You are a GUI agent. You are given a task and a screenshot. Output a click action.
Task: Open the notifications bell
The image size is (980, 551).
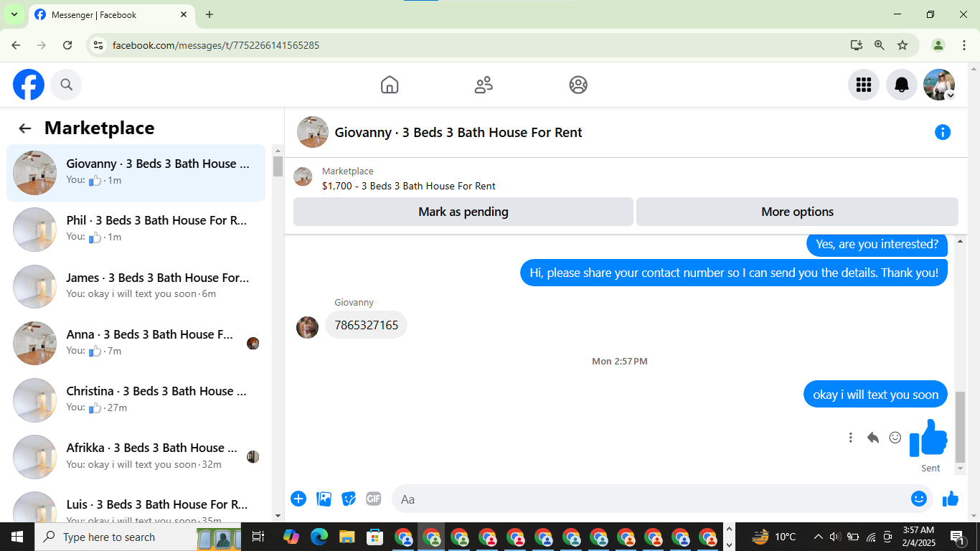902,85
